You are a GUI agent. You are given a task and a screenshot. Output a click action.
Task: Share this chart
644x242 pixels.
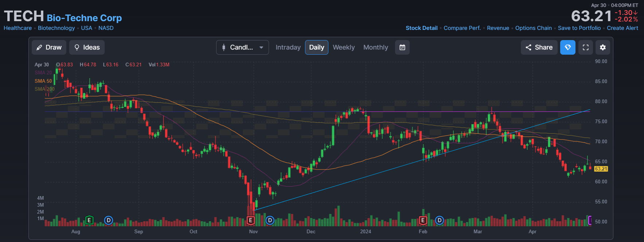539,47
